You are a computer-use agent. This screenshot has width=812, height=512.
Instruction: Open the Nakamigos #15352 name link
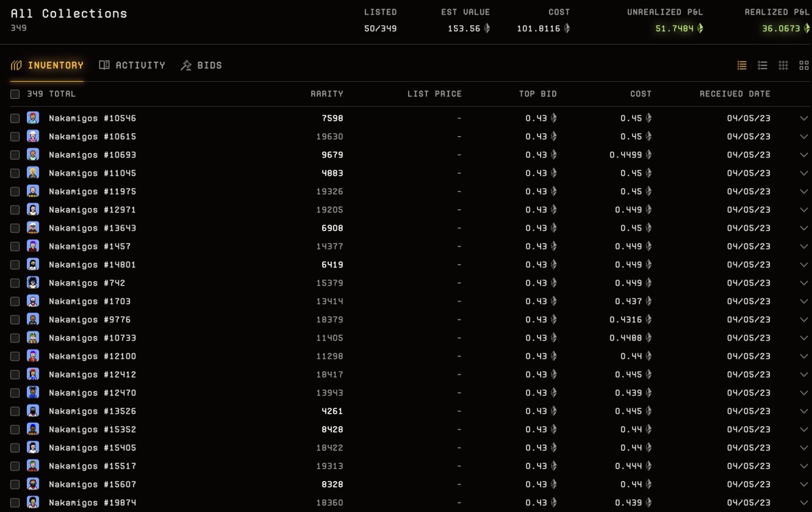coord(92,429)
